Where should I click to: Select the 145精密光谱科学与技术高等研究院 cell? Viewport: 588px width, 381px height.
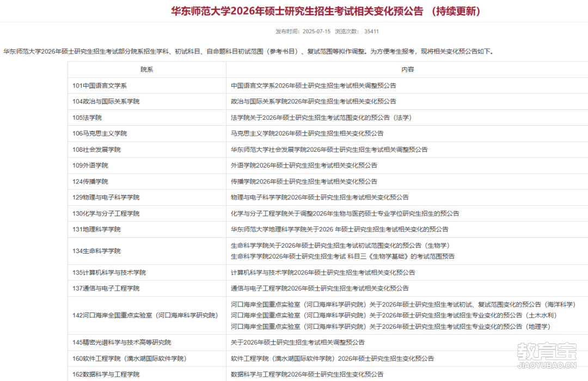[x=146, y=342]
